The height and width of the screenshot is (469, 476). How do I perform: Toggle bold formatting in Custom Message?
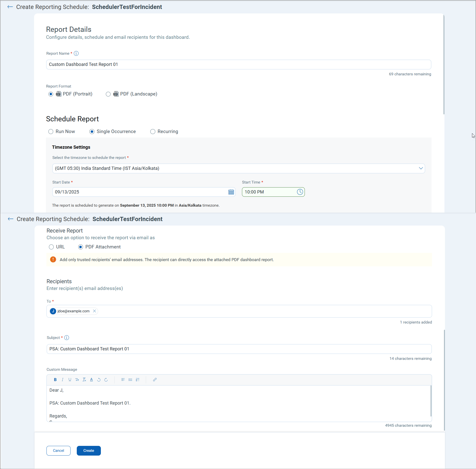(55, 379)
